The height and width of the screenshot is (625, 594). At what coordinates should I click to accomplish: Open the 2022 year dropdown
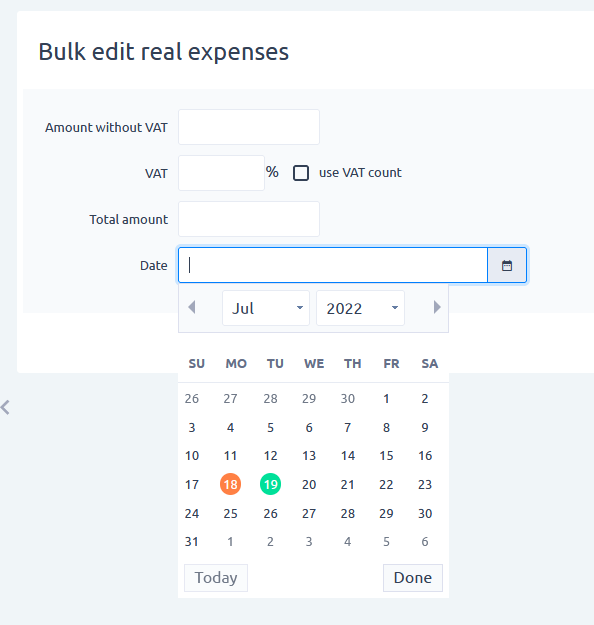tap(360, 308)
